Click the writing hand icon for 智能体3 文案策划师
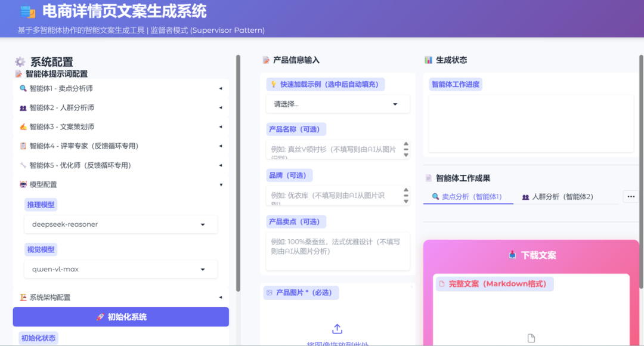This screenshot has height=346, width=644. point(23,126)
